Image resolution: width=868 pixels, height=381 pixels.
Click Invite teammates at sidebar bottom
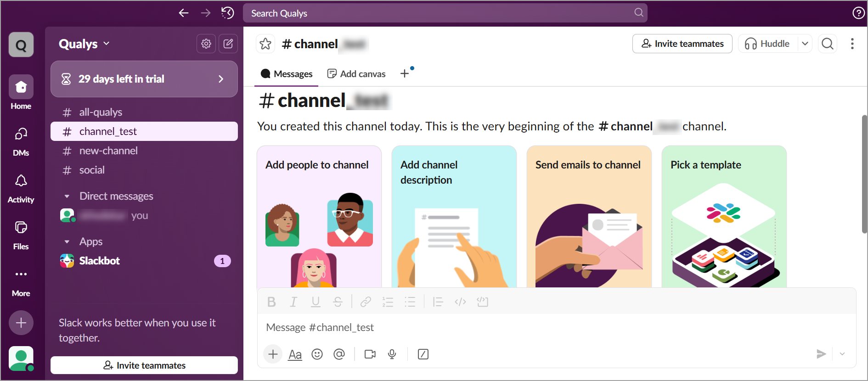pyautogui.click(x=144, y=365)
